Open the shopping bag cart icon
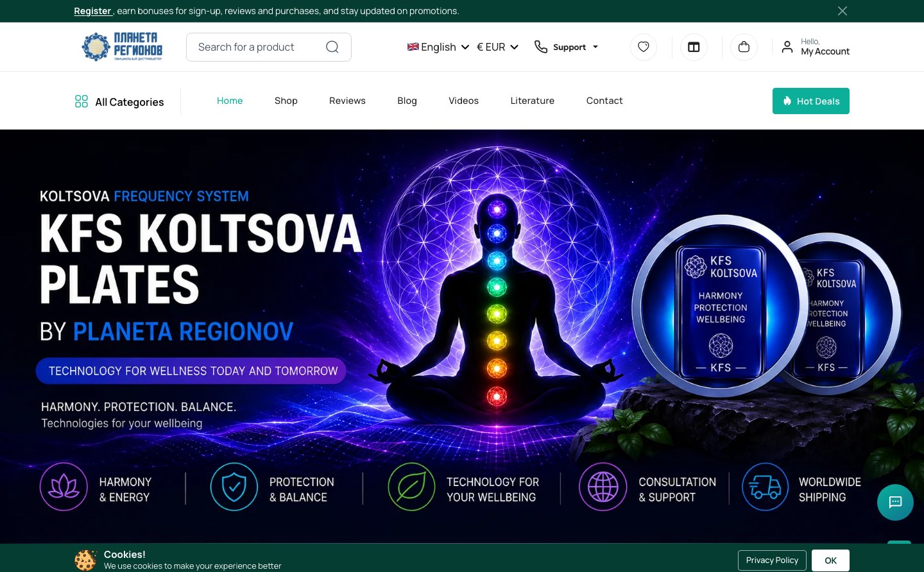Viewport: 924px width, 572px height. (744, 47)
